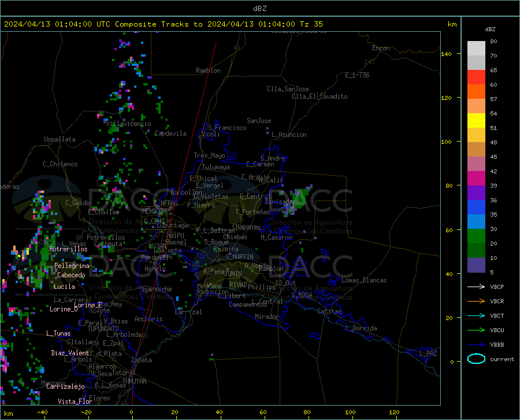Screen dimensions: 520x420
Task: Click the Zapata map label
Action: [142, 360]
